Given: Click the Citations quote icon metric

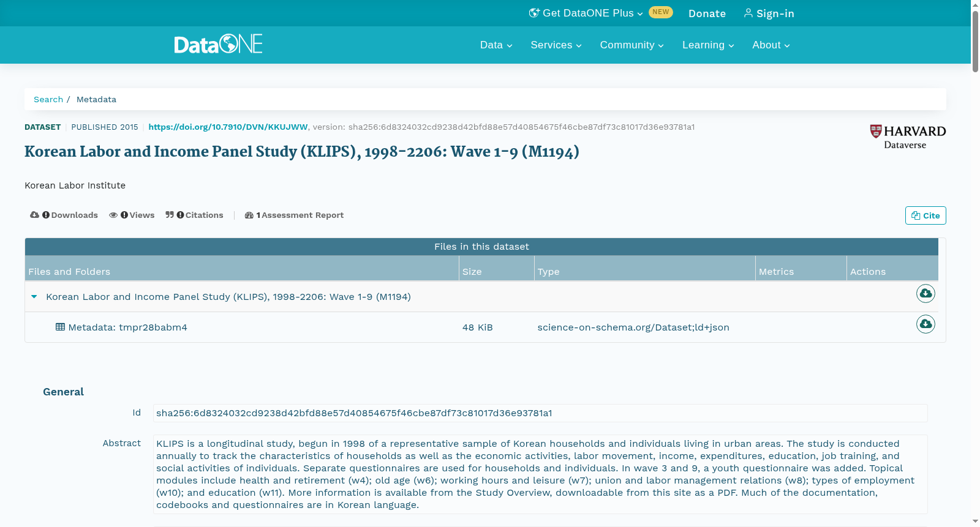Looking at the screenshot, I should 170,215.
